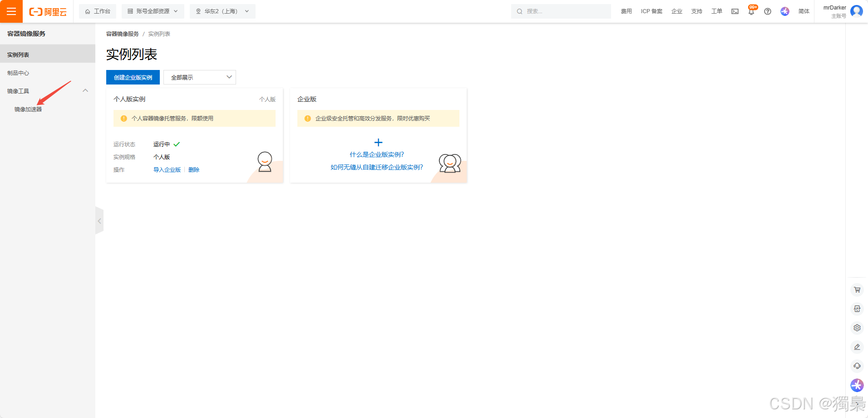Click the 删除 link for personal instance
This screenshot has width=868, height=418.
pos(194,170)
